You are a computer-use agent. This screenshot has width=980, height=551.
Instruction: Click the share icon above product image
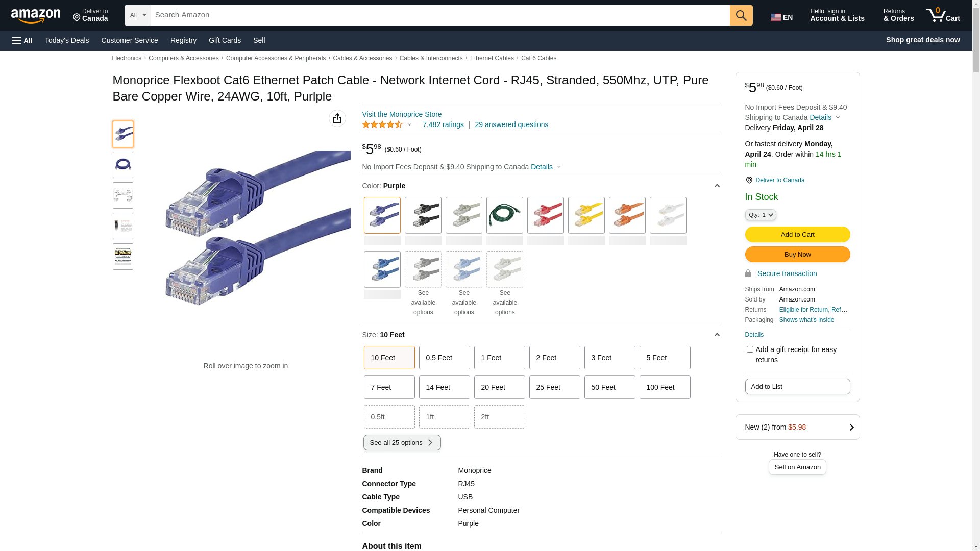click(x=337, y=118)
